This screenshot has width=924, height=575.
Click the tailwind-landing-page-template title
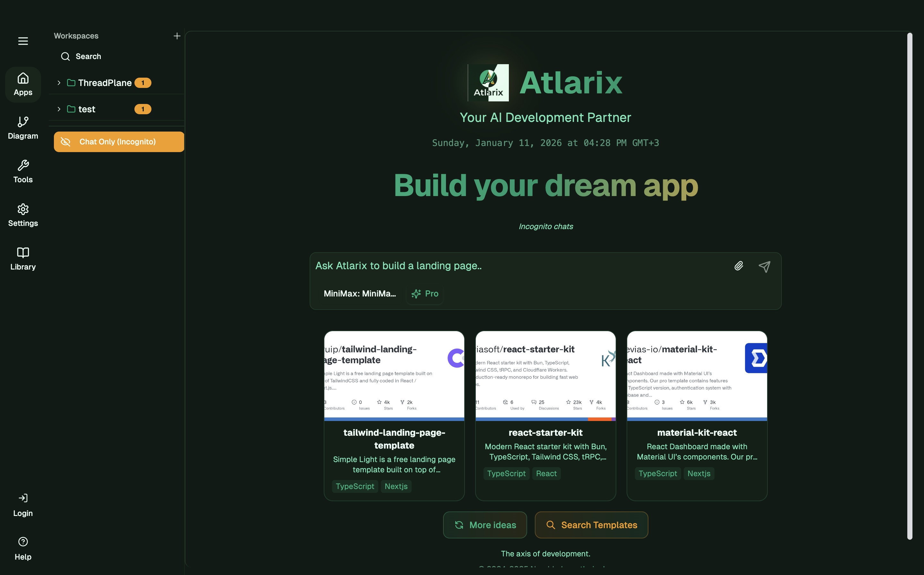[394, 439]
